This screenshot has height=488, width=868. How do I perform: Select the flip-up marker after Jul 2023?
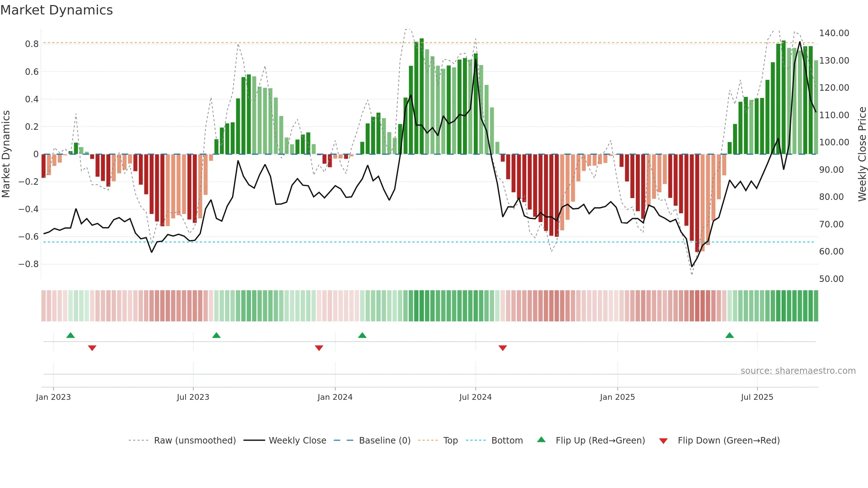[x=216, y=335]
